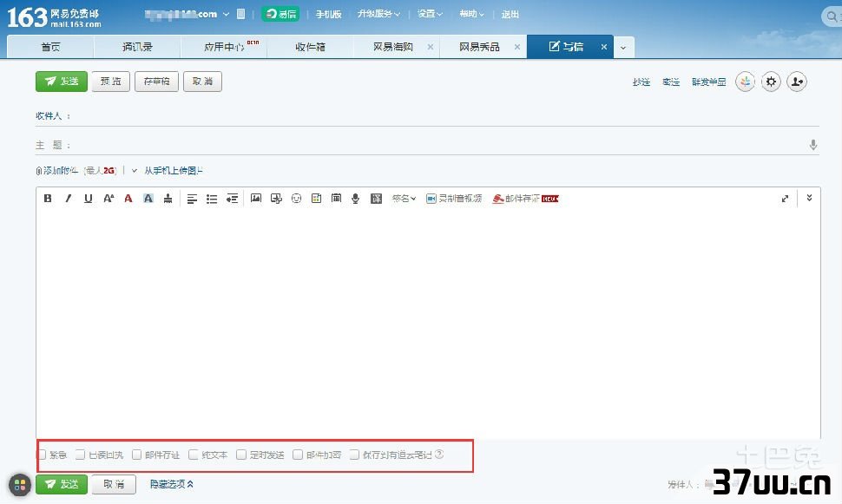
Task: Click the translate icon in editor toolbar
Action: tap(376, 199)
